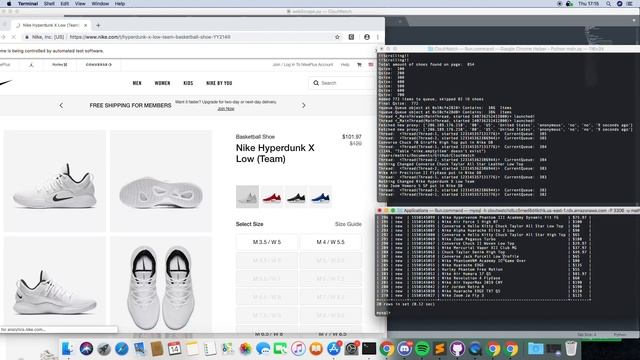The height and width of the screenshot is (360, 640).
Task: Open the Help menu in menu bar
Action: (x=120, y=4)
